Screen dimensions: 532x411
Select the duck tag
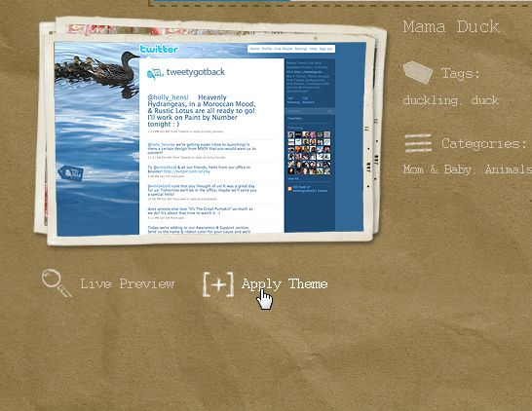(485, 100)
